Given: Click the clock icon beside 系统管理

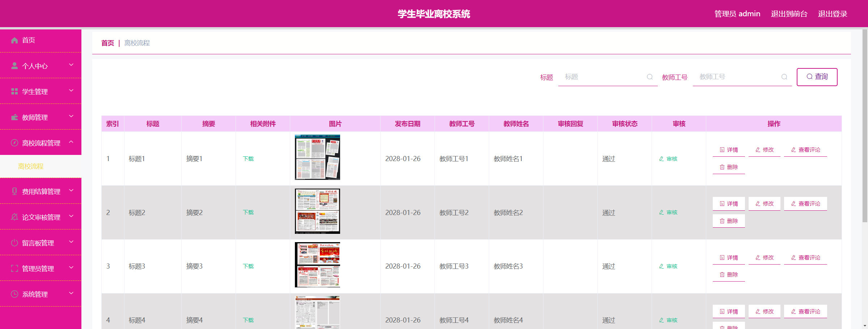Looking at the screenshot, I should click(14, 294).
